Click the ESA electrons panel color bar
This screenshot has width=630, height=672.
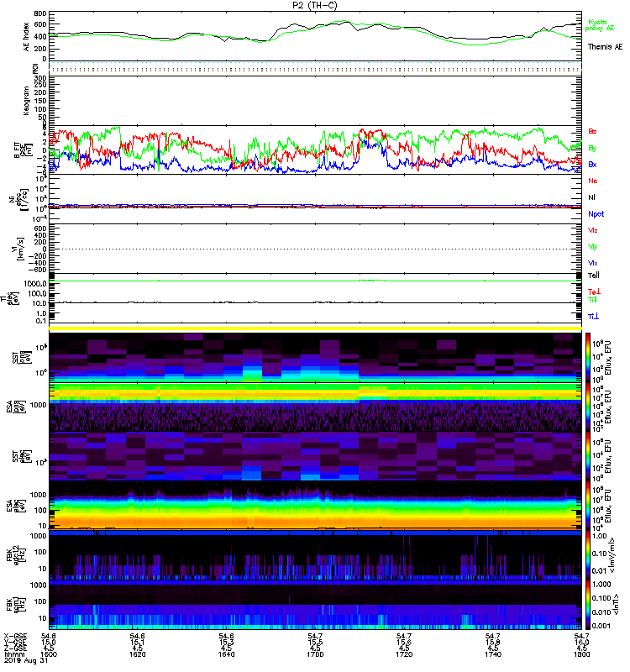click(x=588, y=506)
